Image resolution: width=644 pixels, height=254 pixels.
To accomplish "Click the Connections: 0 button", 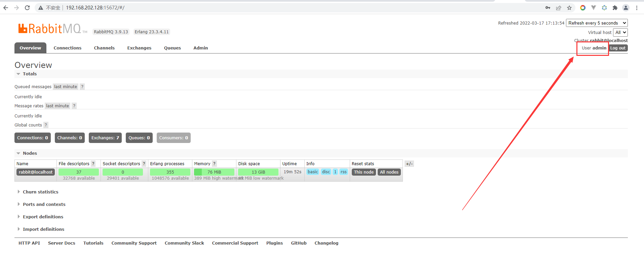I will click(x=33, y=138).
